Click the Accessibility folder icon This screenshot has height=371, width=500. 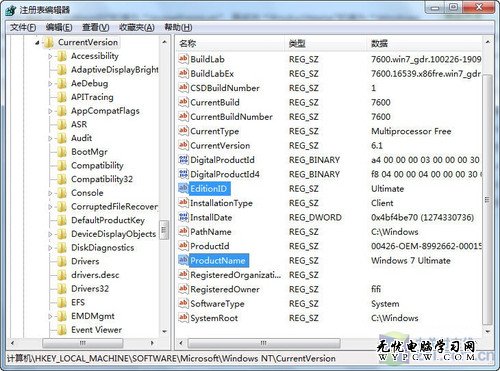click(x=62, y=56)
